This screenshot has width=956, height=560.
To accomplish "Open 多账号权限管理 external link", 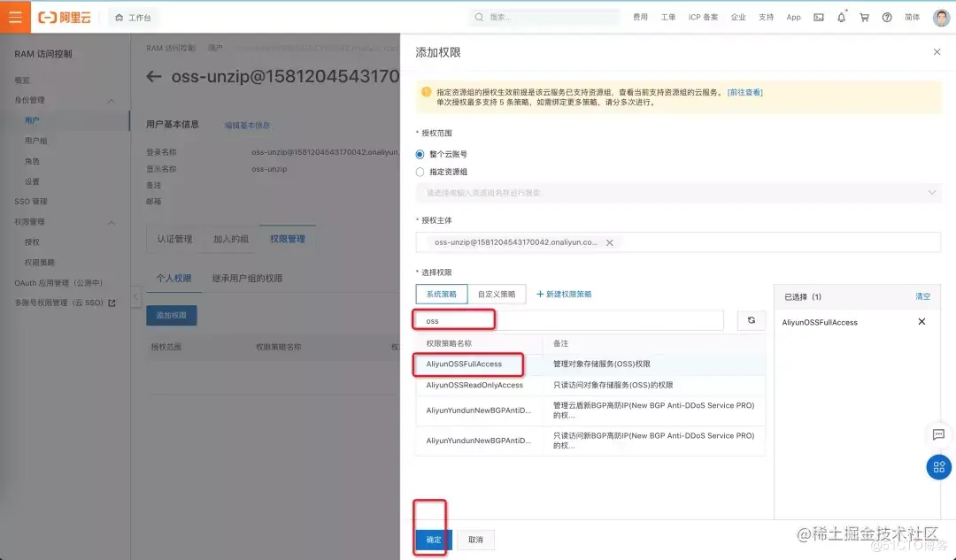I will coord(65,303).
